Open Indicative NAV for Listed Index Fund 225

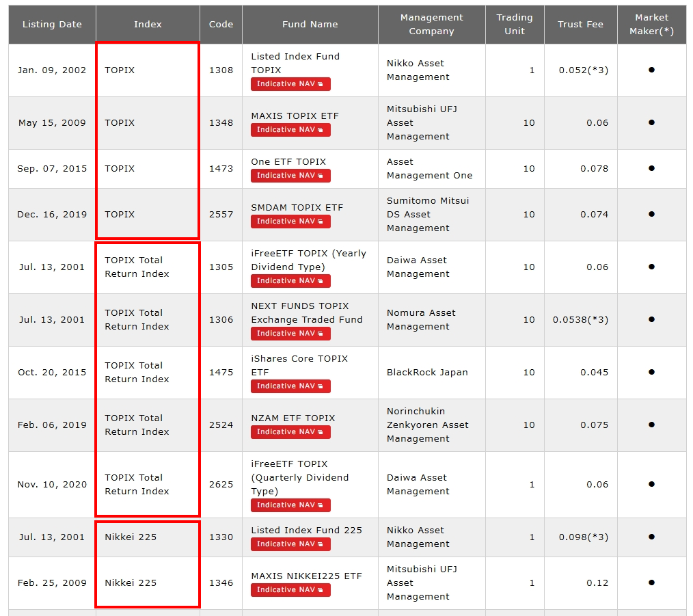coord(290,544)
